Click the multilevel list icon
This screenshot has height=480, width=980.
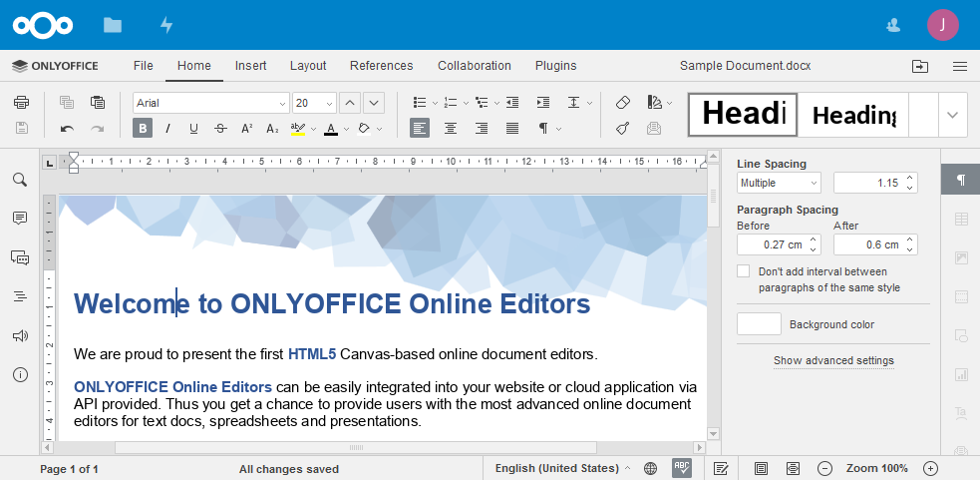click(482, 102)
